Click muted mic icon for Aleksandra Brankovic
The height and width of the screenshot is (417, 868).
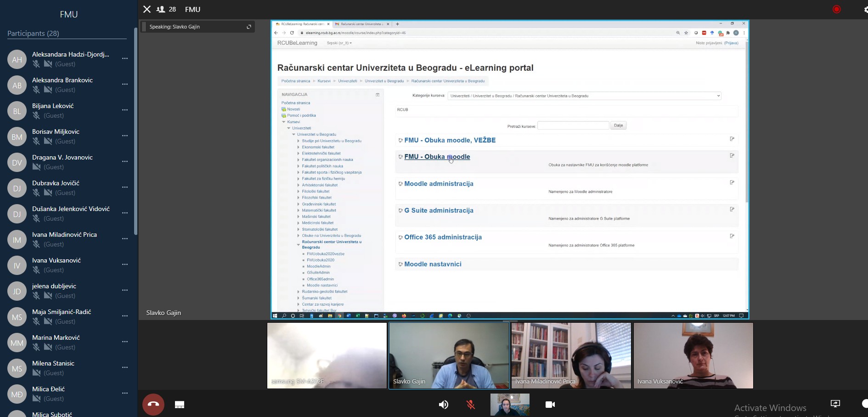36,90
